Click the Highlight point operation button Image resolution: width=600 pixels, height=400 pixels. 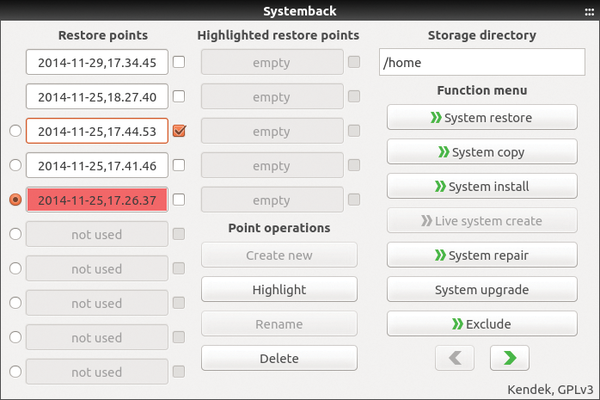pyautogui.click(x=279, y=290)
